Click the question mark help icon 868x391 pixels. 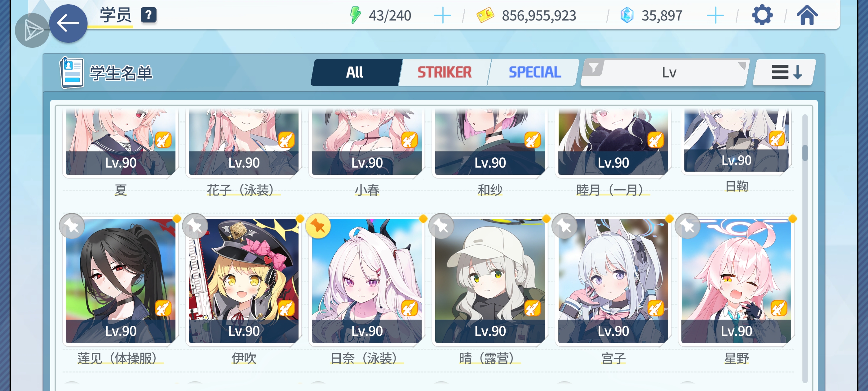tap(148, 15)
